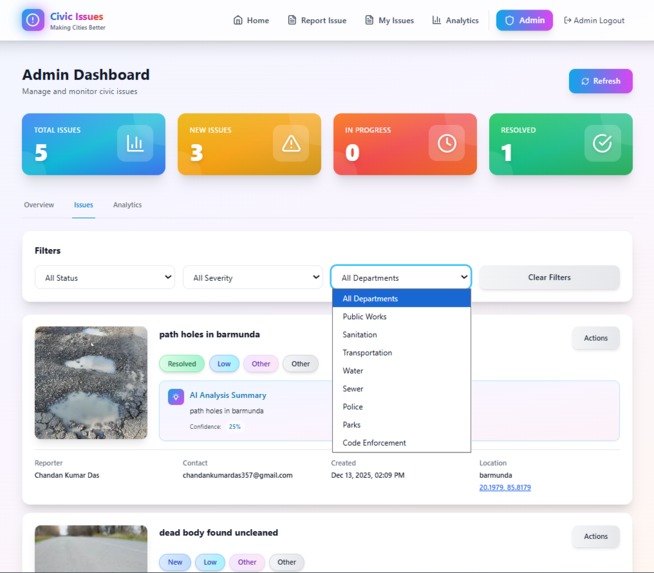Select Water department option

point(401,370)
